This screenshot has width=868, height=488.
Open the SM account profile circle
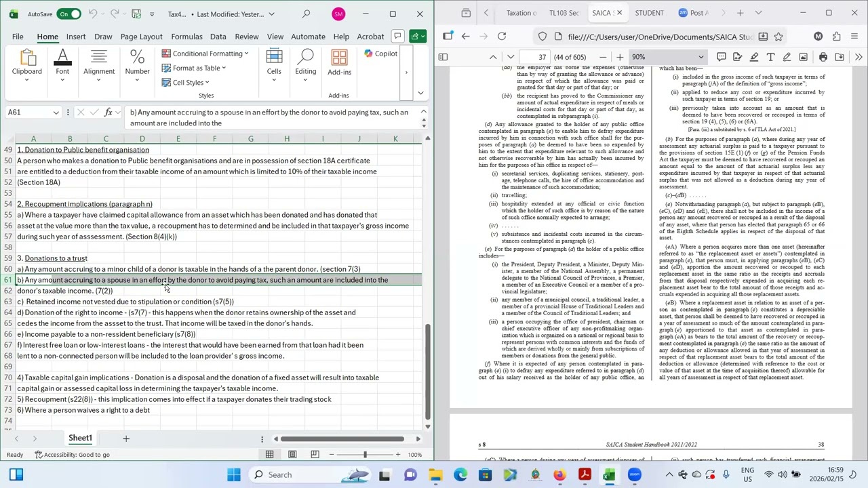point(338,14)
